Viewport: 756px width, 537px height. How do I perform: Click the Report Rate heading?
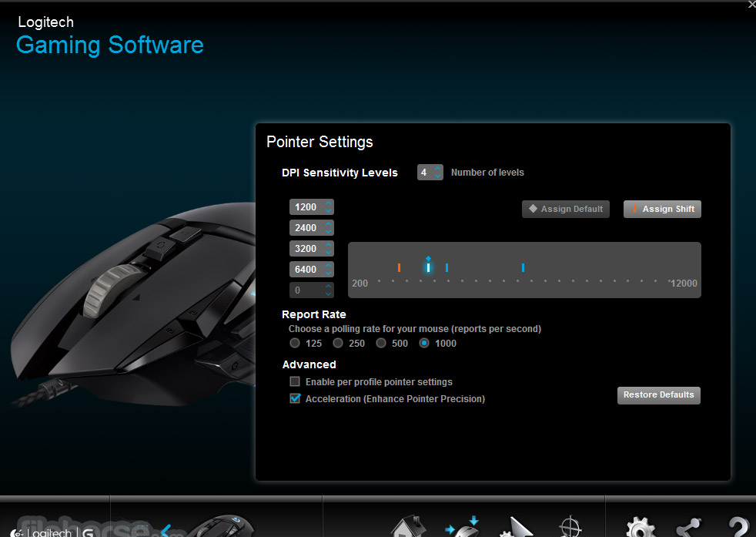[314, 314]
